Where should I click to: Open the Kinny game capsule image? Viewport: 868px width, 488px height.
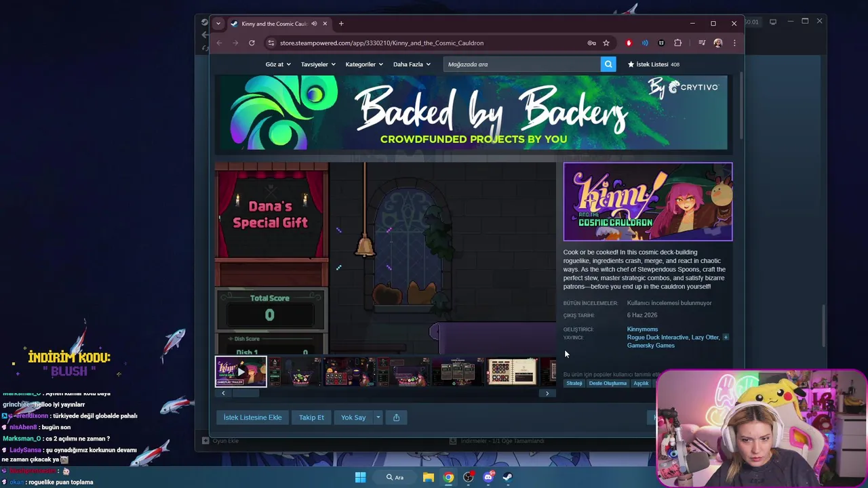(x=648, y=201)
